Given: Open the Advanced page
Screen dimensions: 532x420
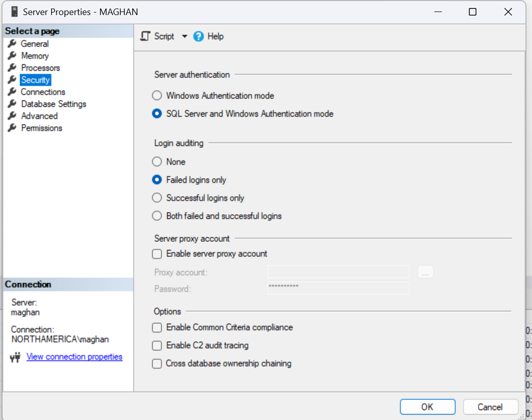Looking at the screenshot, I should 40,116.
